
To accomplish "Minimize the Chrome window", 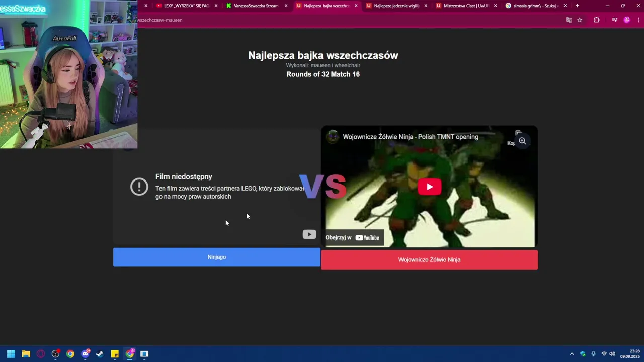I will click(x=607, y=6).
